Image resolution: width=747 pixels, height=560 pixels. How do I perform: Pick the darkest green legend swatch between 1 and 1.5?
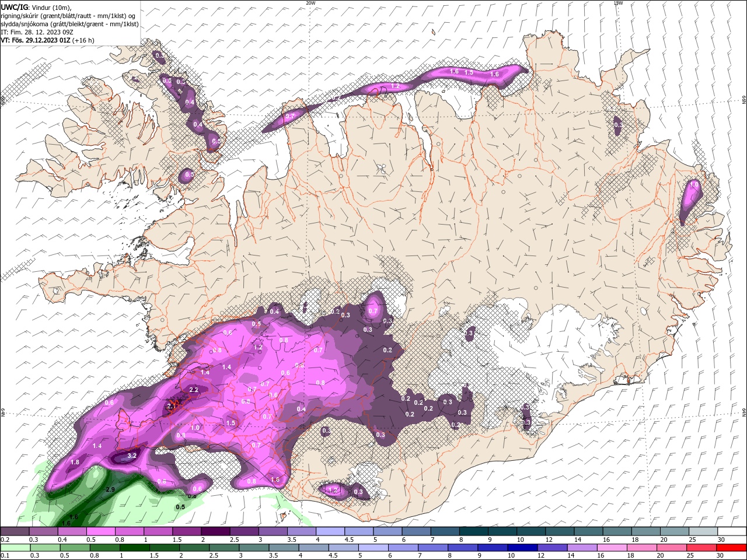click(x=134, y=548)
